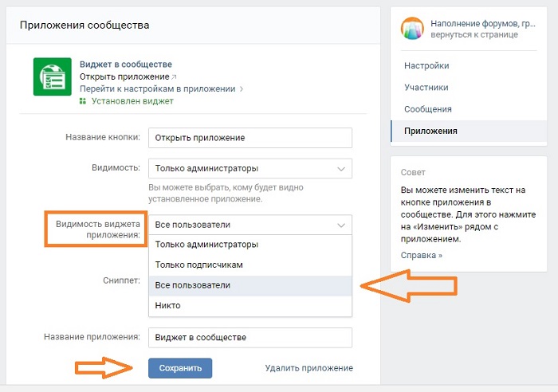This screenshot has height=392, width=558.
Task: Click the green widget app icon
Action: pyautogui.click(x=53, y=76)
